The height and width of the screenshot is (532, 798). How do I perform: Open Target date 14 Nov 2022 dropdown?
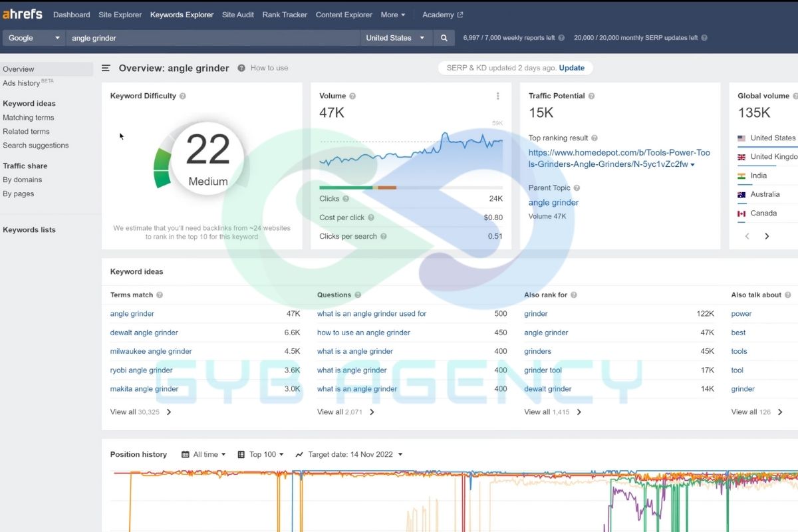click(349, 455)
